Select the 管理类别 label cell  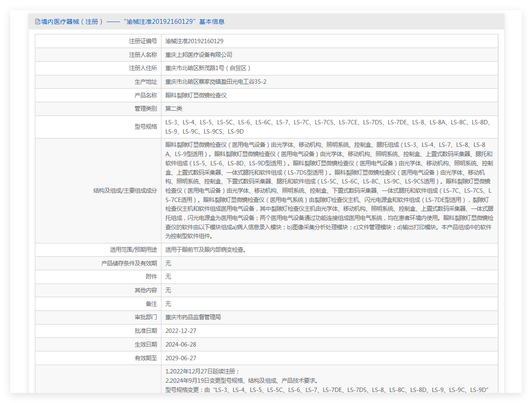pos(98,109)
